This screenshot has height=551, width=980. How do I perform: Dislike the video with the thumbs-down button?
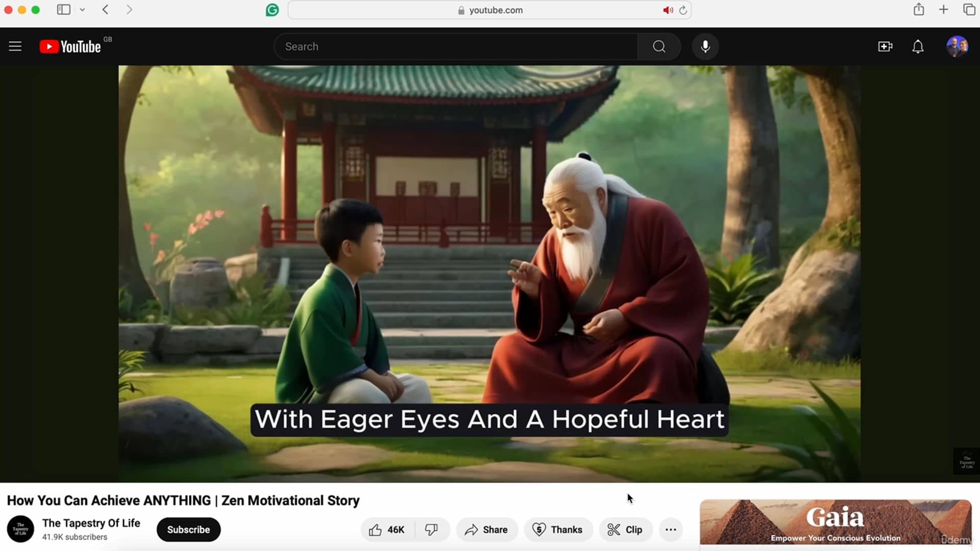click(432, 530)
